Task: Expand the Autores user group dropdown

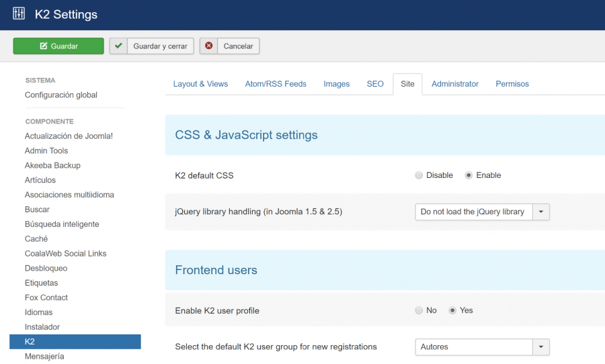Action: (x=482, y=347)
